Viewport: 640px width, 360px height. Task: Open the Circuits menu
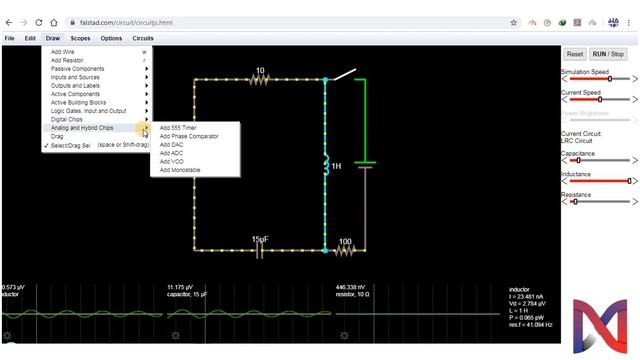143,38
